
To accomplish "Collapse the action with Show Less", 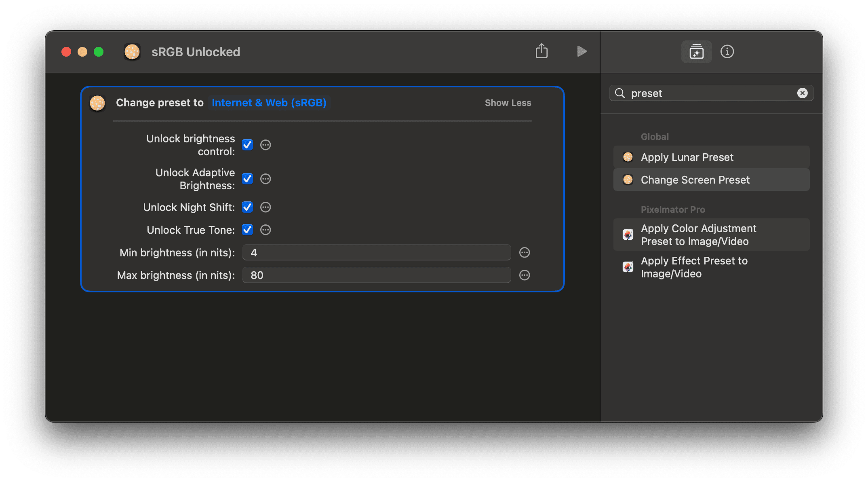I will 508,103.
